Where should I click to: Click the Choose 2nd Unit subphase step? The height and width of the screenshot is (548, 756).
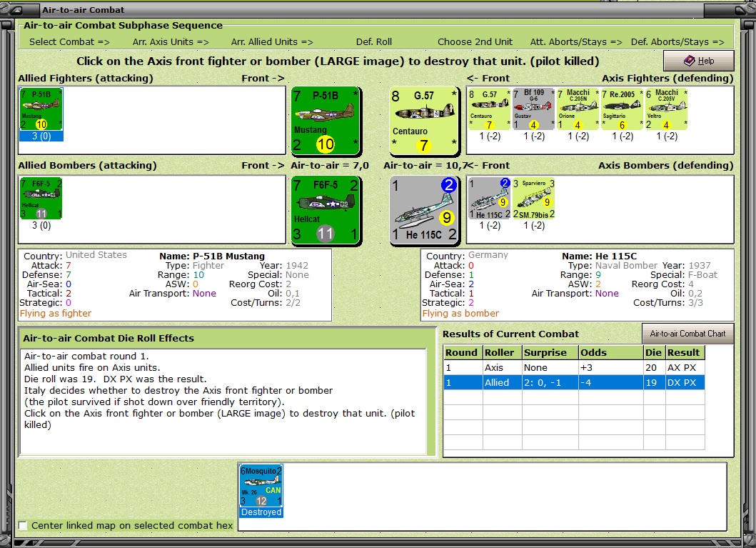point(475,42)
